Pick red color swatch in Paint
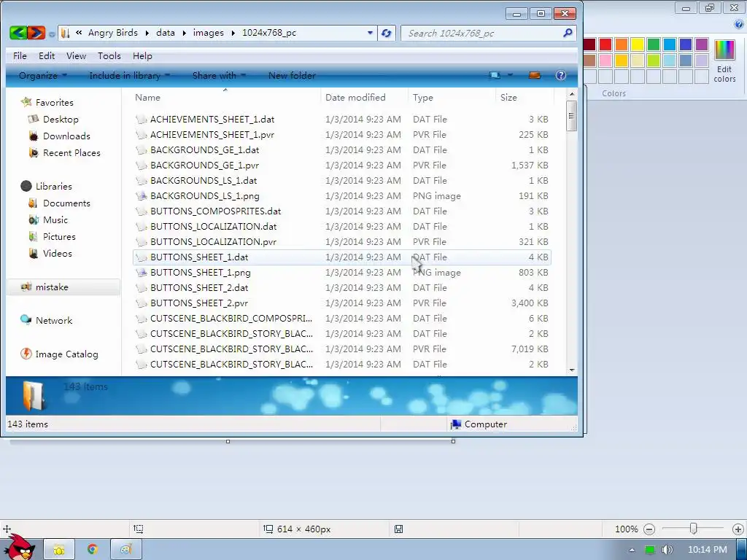 [605, 44]
